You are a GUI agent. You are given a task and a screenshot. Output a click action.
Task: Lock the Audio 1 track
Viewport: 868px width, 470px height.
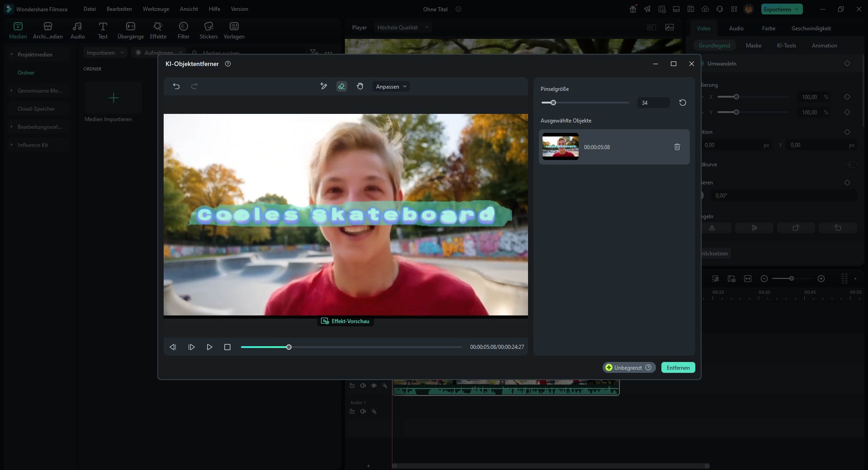click(x=352, y=411)
